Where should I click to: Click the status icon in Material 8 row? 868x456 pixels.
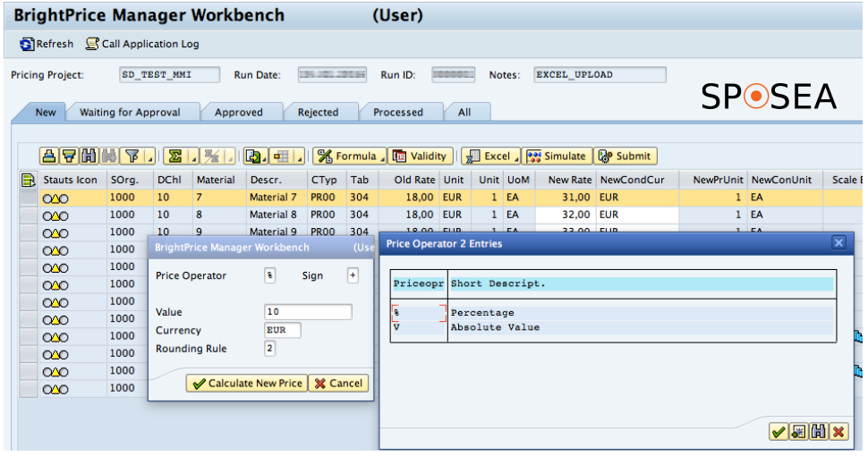point(55,215)
